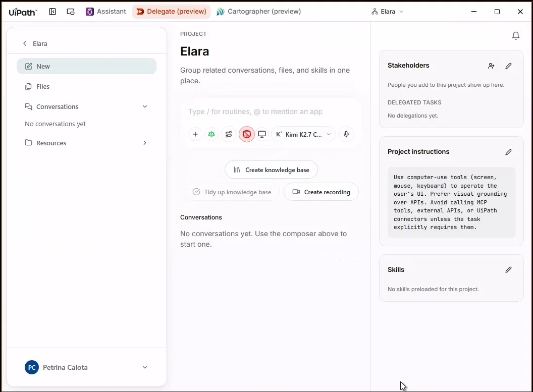Toggle the red disabled-screen button
The height and width of the screenshot is (392, 533).
(246, 135)
